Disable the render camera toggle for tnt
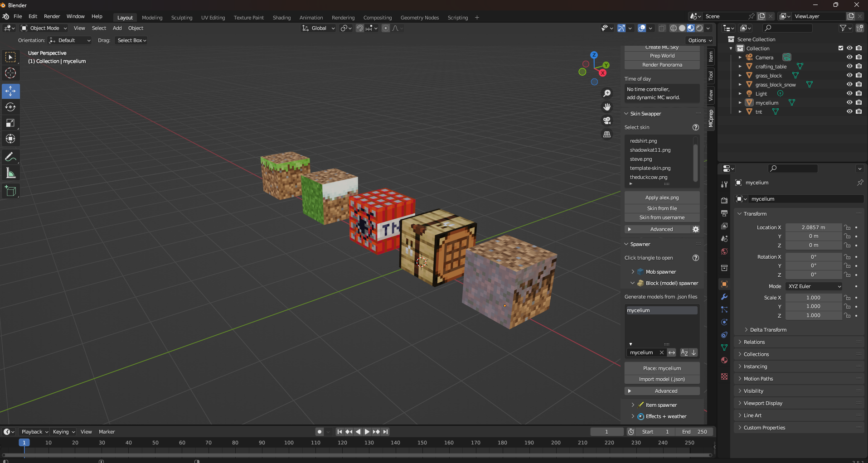Image resolution: width=868 pixels, height=463 pixels. click(x=858, y=111)
